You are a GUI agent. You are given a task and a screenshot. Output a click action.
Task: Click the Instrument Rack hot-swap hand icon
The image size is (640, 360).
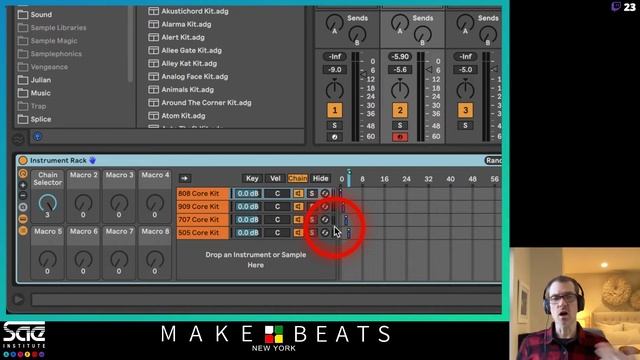point(93,160)
